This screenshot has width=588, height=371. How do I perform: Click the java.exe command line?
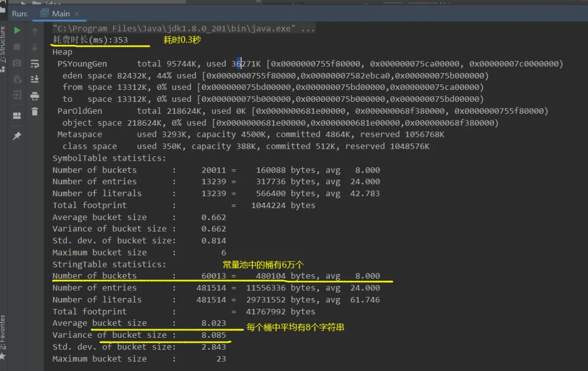coord(183,28)
